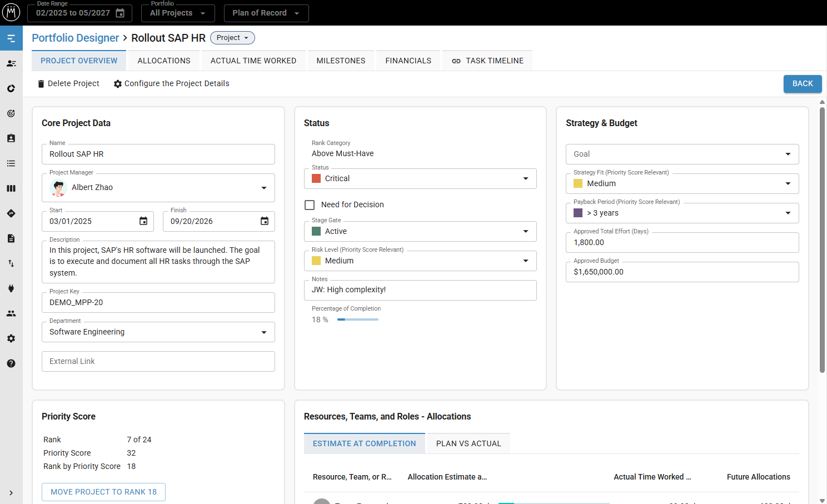Click the circular refresh sidebar icon
827x504 pixels.
tap(11, 88)
